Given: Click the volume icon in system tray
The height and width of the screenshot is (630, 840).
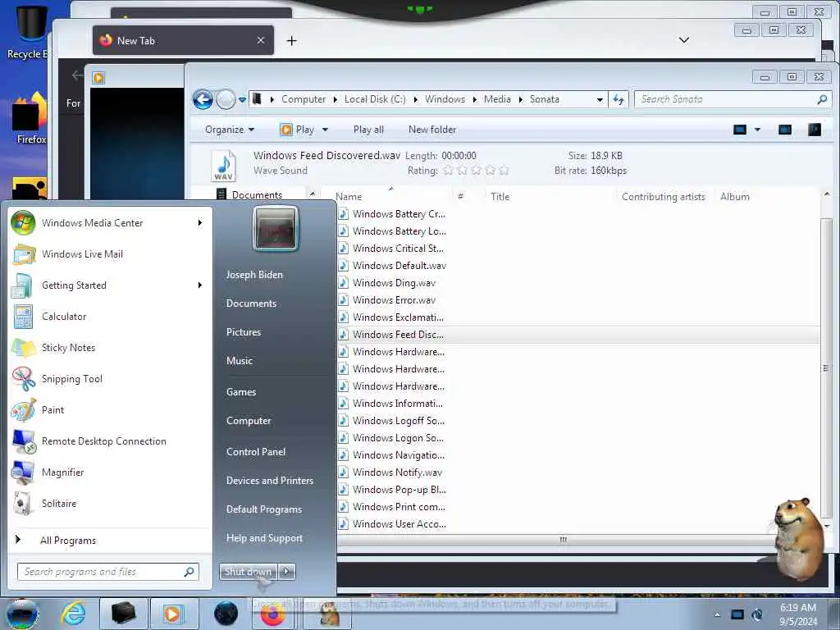Looking at the screenshot, I should pyautogui.click(x=757, y=614).
